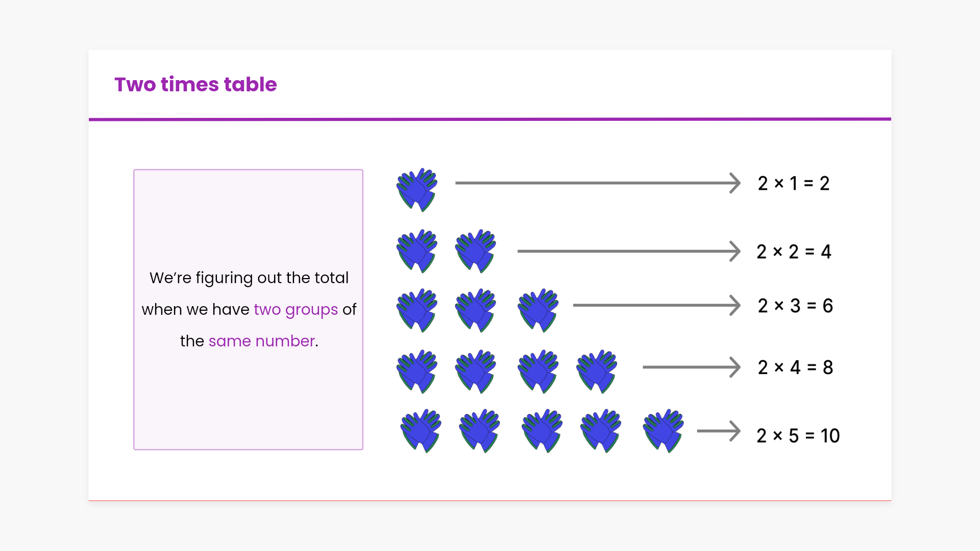
Task: Select the equation 2 × 3 = 6
Action: 795,306
